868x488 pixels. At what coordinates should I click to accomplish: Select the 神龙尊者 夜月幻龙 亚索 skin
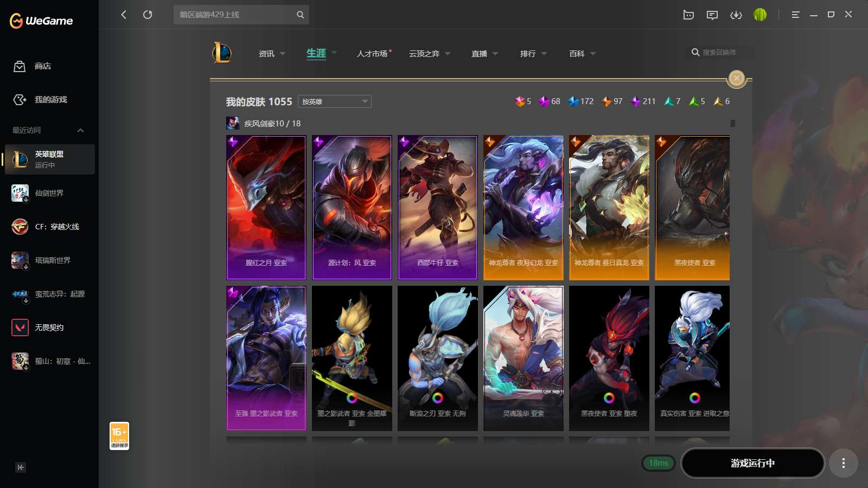pyautogui.click(x=524, y=208)
